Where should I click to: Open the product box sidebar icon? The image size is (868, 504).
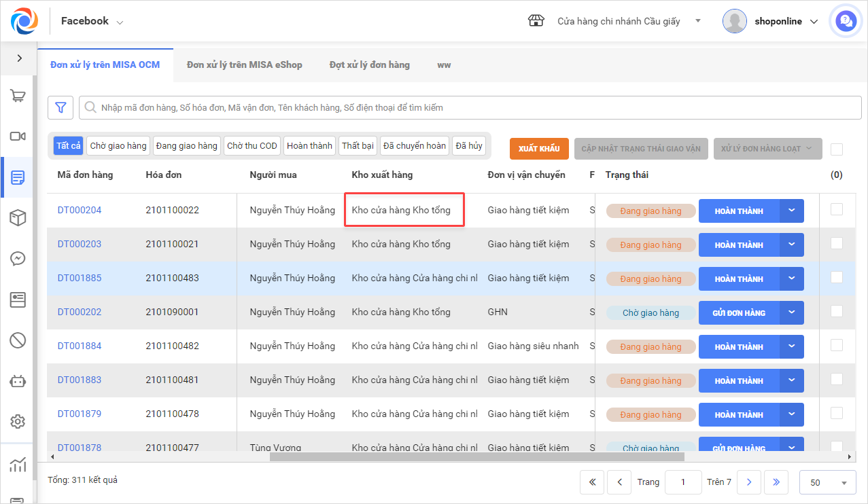click(x=18, y=218)
